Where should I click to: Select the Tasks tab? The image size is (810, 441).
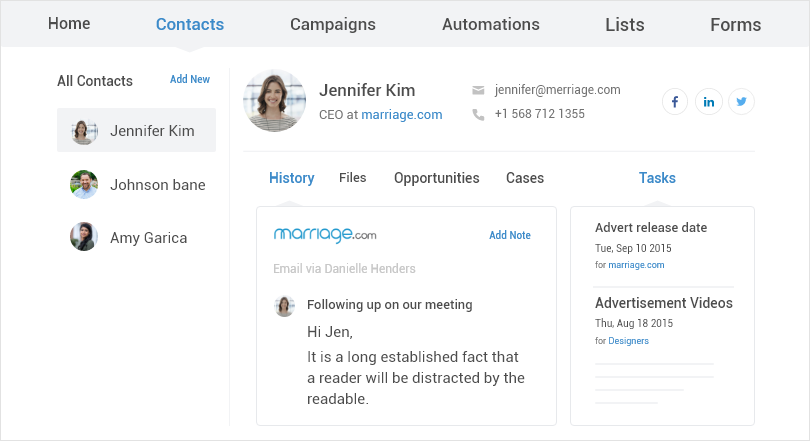657,178
